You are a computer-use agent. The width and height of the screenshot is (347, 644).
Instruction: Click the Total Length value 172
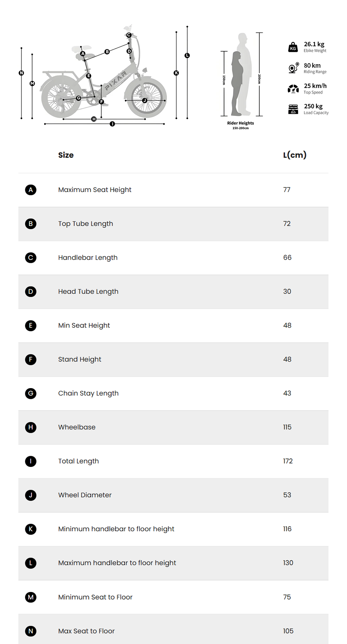tap(288, 461)
